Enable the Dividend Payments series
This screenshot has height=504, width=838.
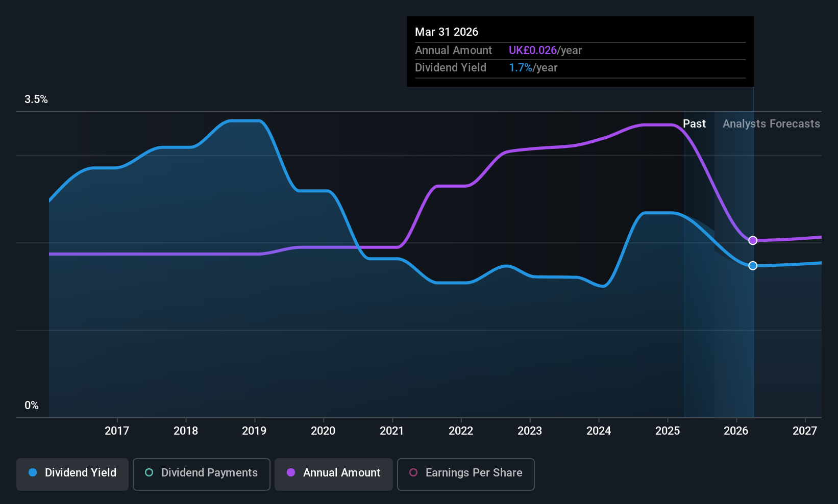(201, 474)
